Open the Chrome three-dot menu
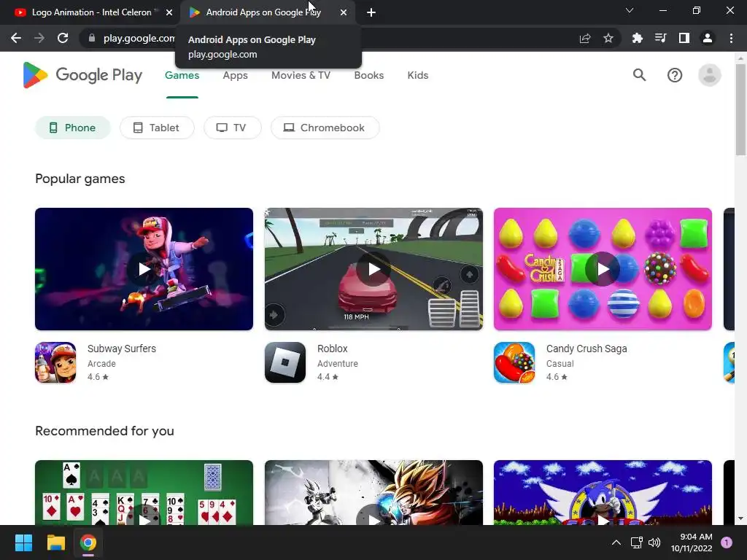This screenshot has height=560, width=747. [x=731, y=38]
